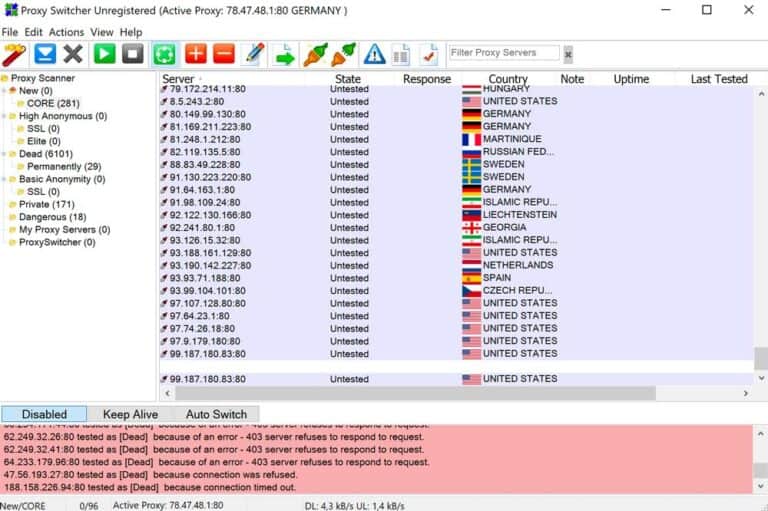Click NETHERLANDS country for 93.190.142.227:80
The height and width of the screenshot is (511, 768).
(518, 266)
